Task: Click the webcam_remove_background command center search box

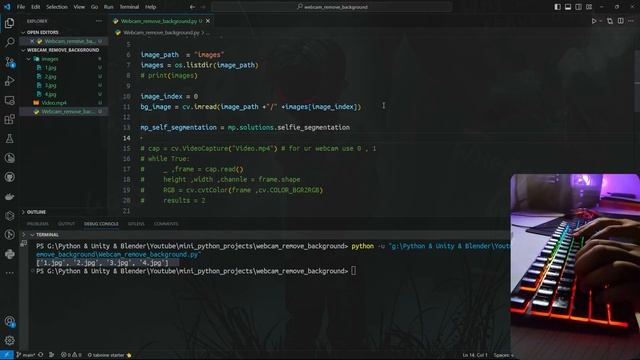Action: 332,7
